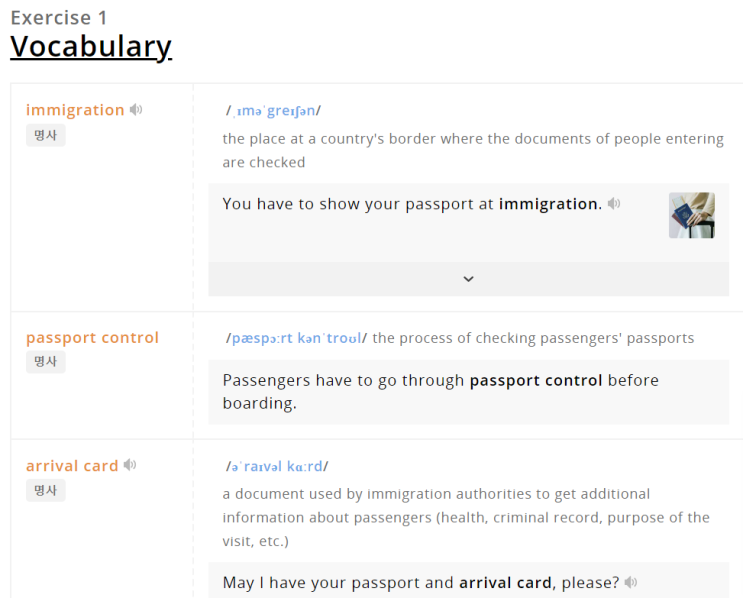Select the "passport control" vocabulary term

(92, 338)
